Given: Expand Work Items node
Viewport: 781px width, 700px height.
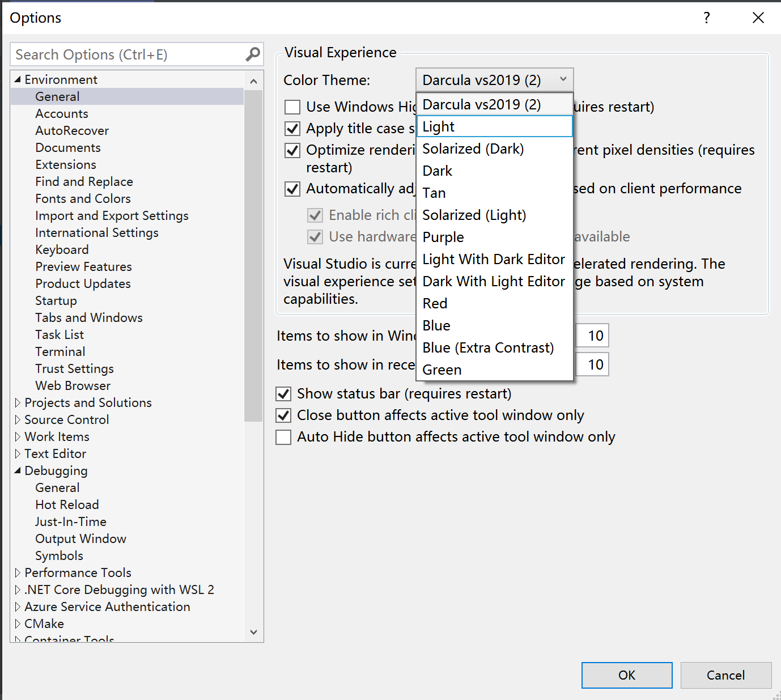Looking at the screenshot, I should 18,436.
